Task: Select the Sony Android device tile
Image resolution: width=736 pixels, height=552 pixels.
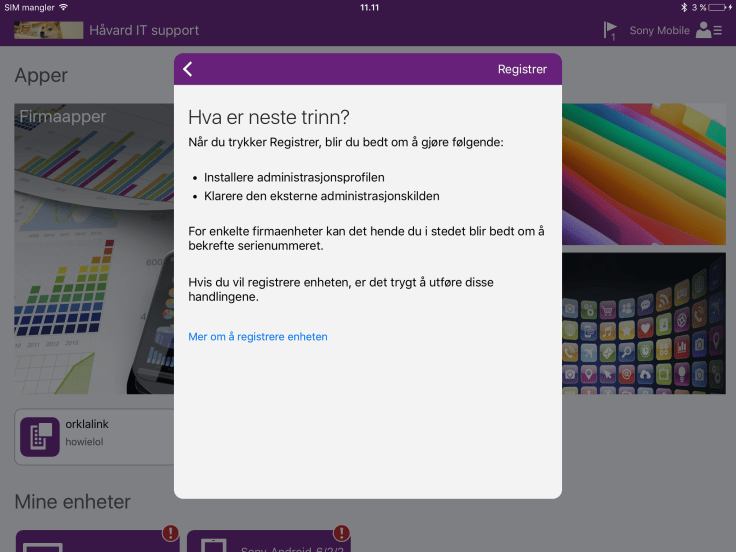Action: 268,543
